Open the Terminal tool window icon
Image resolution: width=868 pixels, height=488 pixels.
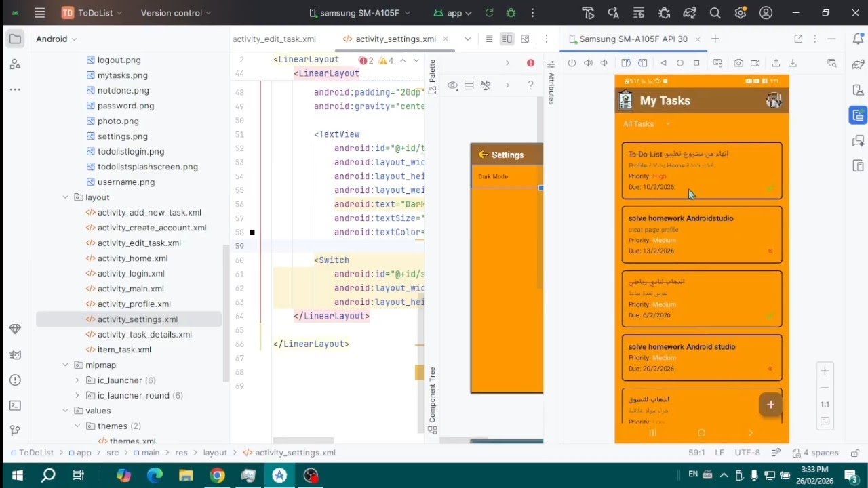[15, 405]
